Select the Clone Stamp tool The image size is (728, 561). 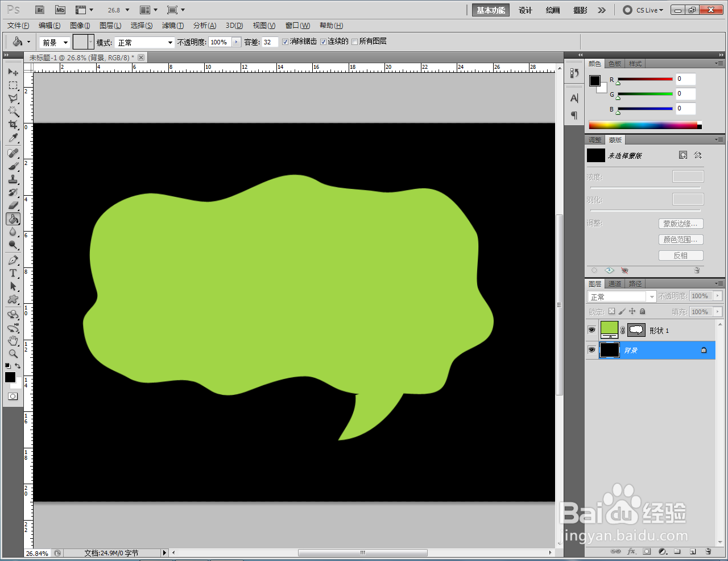[x=13, y=179]
